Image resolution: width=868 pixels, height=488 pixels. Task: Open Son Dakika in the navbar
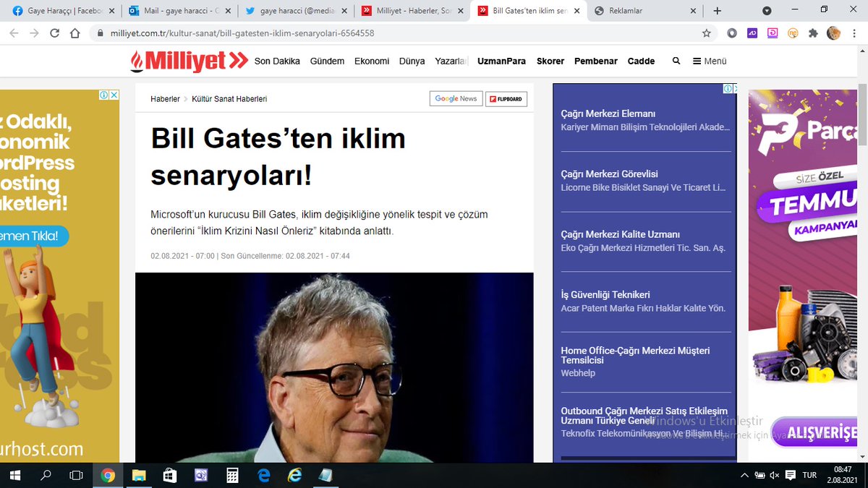pos(277,61)
